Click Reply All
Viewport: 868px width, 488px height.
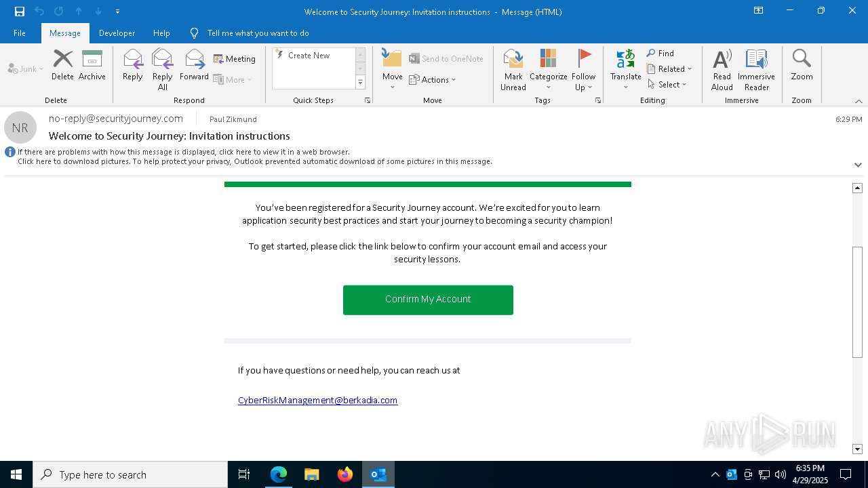click(x=163, y=69)
